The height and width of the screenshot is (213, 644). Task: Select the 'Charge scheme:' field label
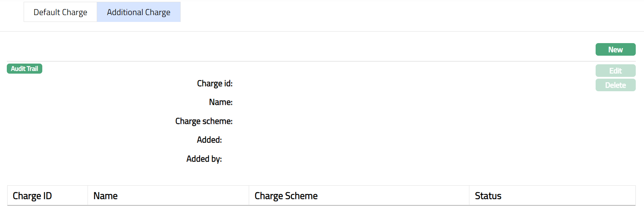click(204, 121)
